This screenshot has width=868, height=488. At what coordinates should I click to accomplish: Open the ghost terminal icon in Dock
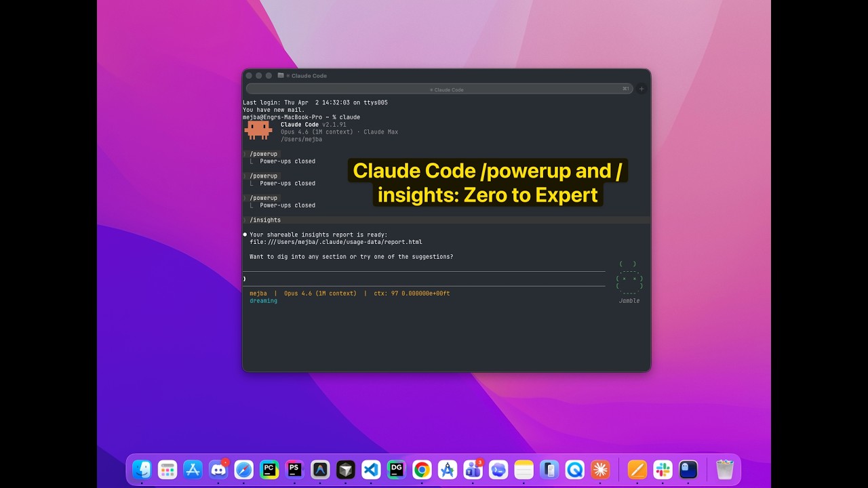click(688, 469)
